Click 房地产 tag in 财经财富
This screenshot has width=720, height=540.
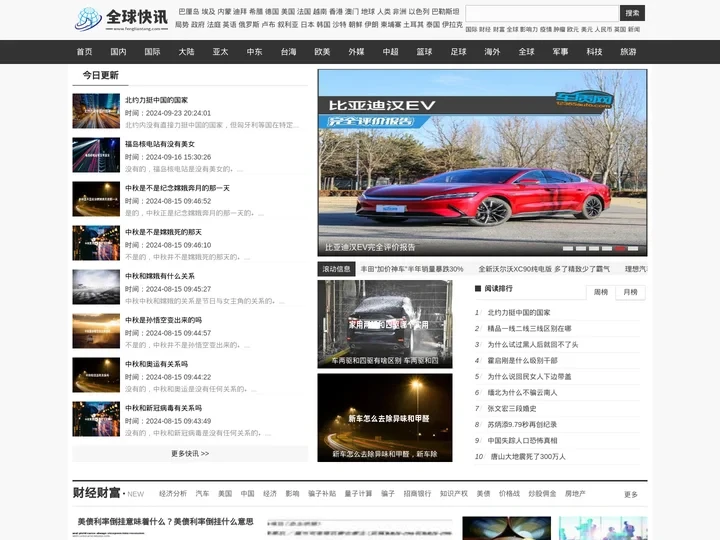[x=575, y=494]
